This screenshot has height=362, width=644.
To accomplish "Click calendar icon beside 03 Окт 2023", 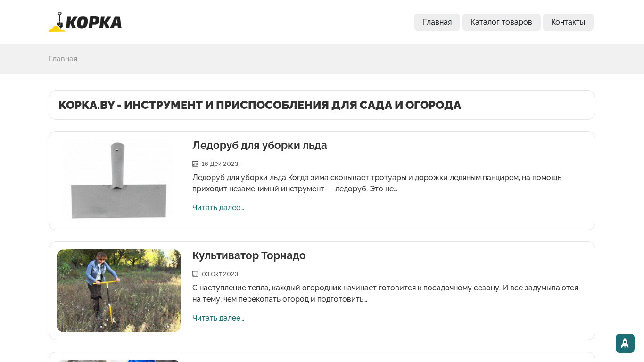I will coord(195,274).
